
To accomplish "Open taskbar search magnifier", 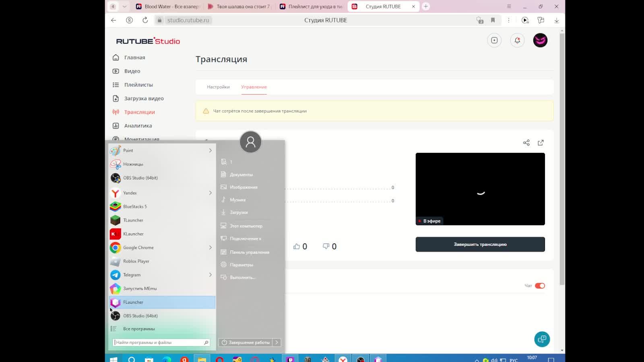I will pos(132,359).
